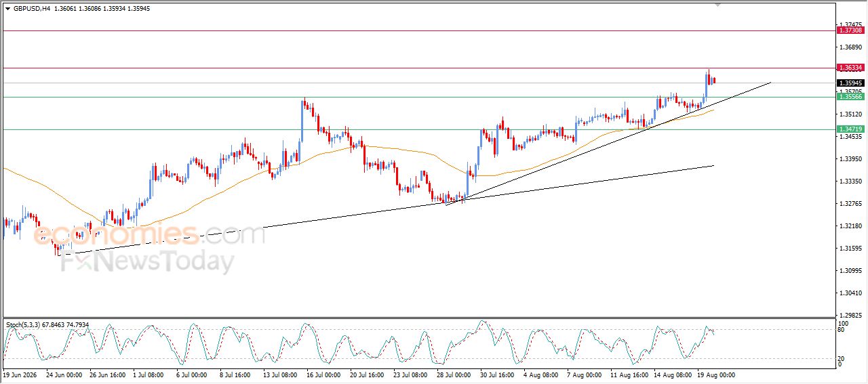The width and height of the screenshot is (868, 384).
Task: Click the 1.32765 price axis value
Action: [850, 203]
